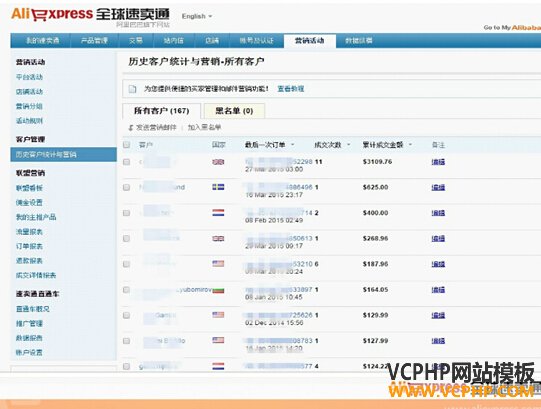
Task: Click the 发送营销邮件 action
Action: point(156,127)
